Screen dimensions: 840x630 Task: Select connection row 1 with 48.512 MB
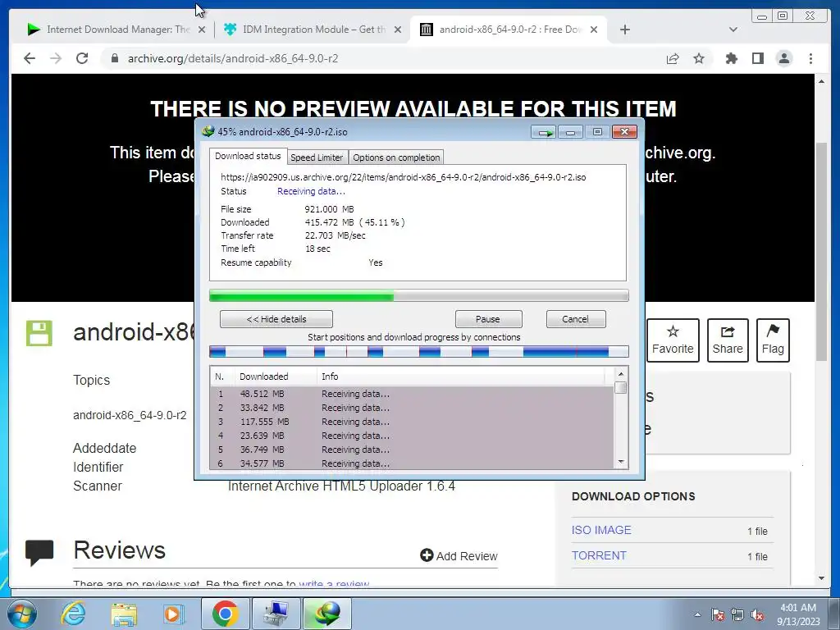tap(412, 394)
